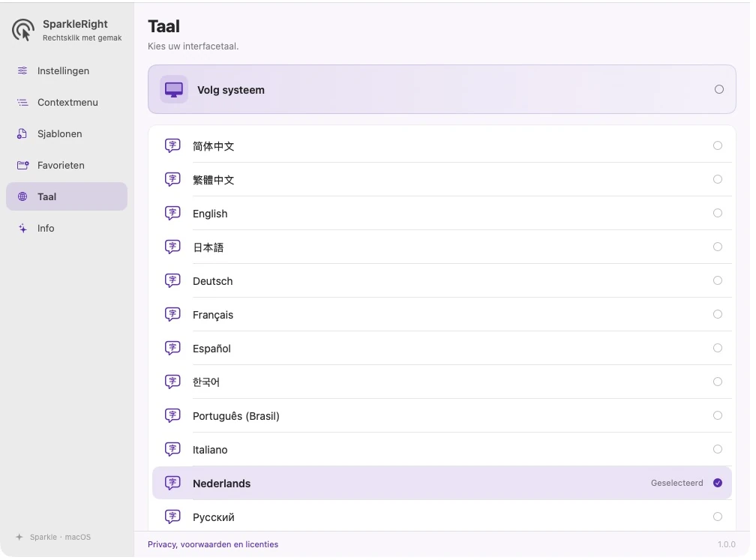Click the language icon beside Italiano
This screenshot has height=560, width=756.
coord(172,449)
